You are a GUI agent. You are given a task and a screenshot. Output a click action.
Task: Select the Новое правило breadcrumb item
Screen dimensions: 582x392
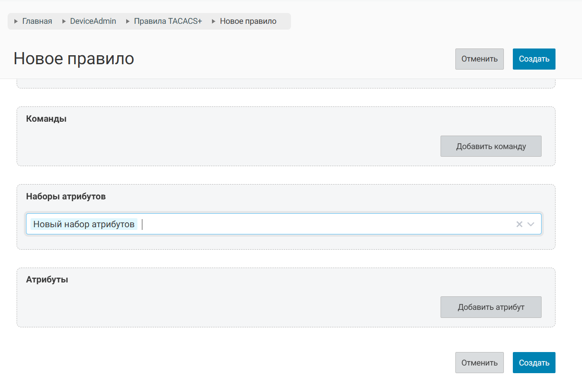click(x=248, y=21)
